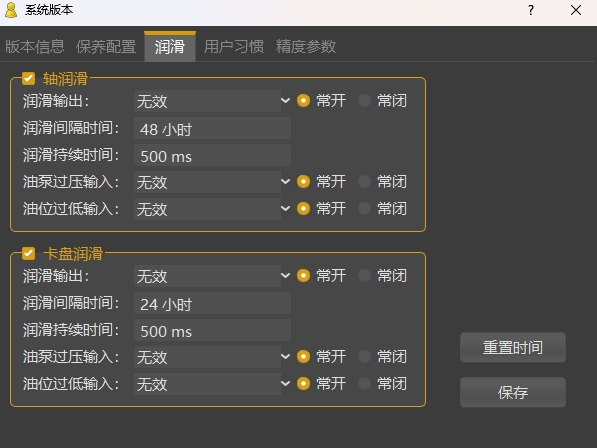This screenshot has height=448, width=597.
Task: Uncheck the 轴润滑 checkbox
Action: 29,79
